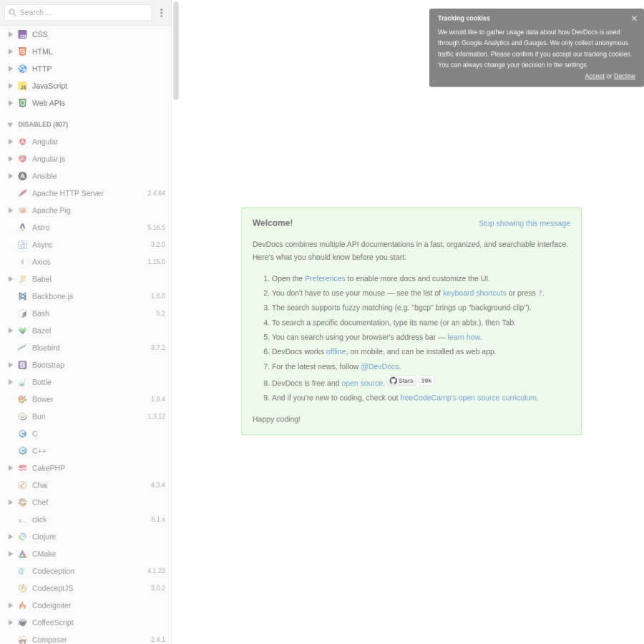
Task: Click the Bower bird icon
Action: pyautogui.click(x=23, y=399)
